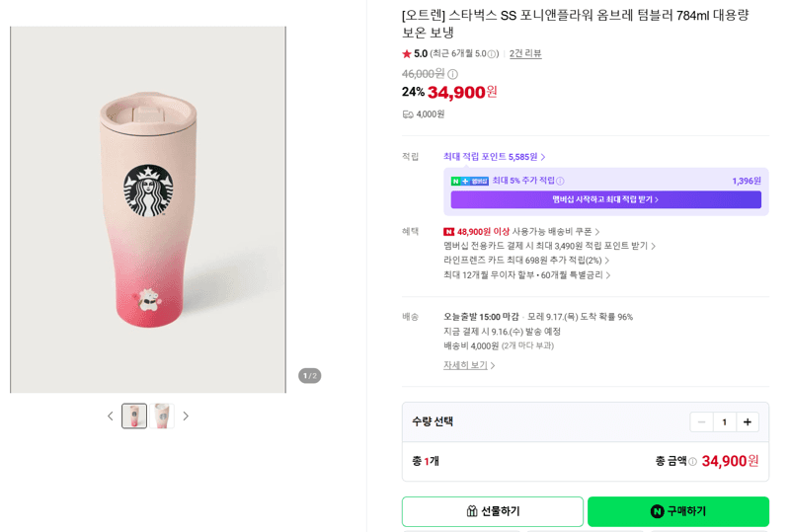Expand 최대 적립 포인트 5,585원 details
The width and height of the screenshot is (790, 532).
point(494,157)
